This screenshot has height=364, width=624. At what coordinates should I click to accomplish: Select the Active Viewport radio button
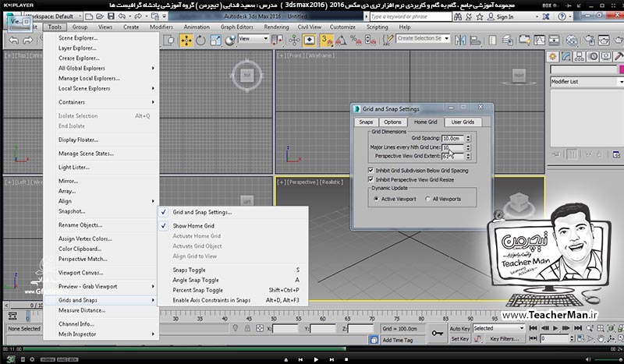pos(395,199)
